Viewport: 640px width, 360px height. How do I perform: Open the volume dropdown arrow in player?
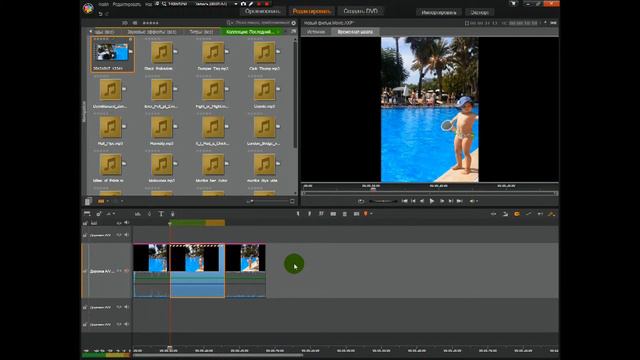pyautogui.click(x=477, y=201)
